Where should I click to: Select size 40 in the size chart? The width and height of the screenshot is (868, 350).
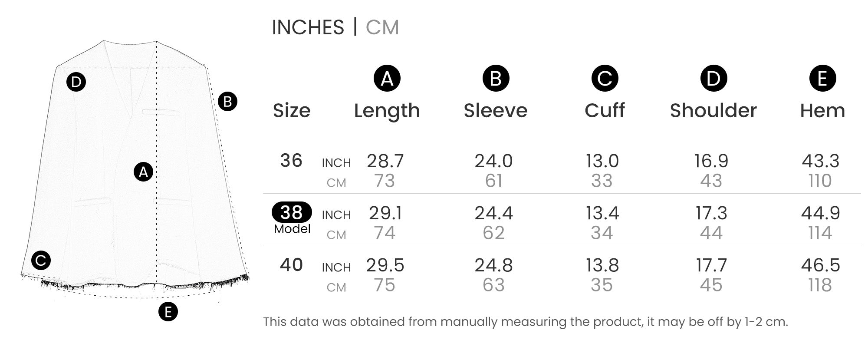[x=291, y=265]
